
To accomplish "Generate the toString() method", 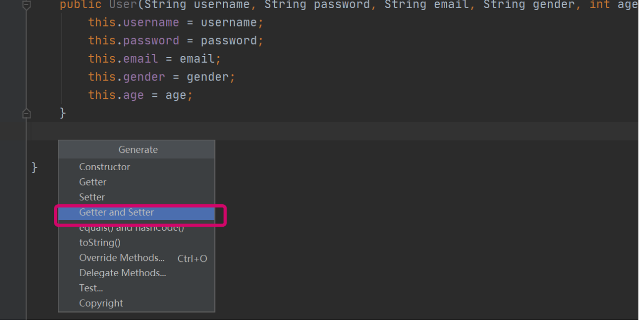I will [100, 243].
